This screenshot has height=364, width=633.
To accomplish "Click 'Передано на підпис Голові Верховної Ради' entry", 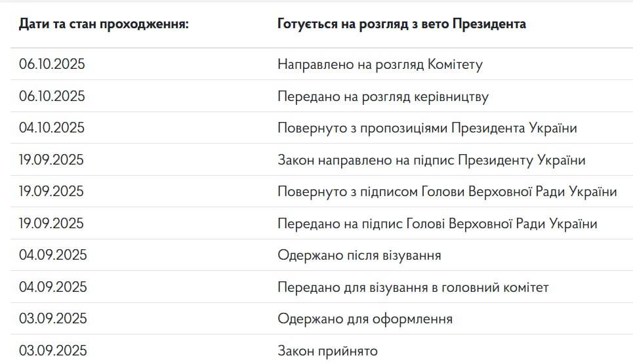I will click(x=437, y=224).
